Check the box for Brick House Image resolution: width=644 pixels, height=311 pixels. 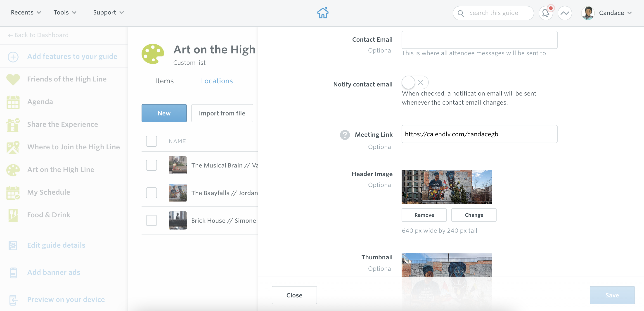(x=151, y=220)
